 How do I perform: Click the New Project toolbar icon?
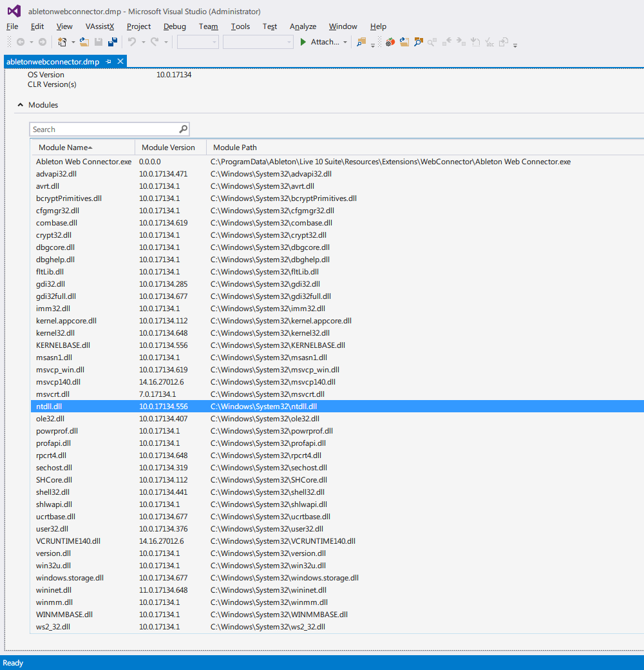62,42
